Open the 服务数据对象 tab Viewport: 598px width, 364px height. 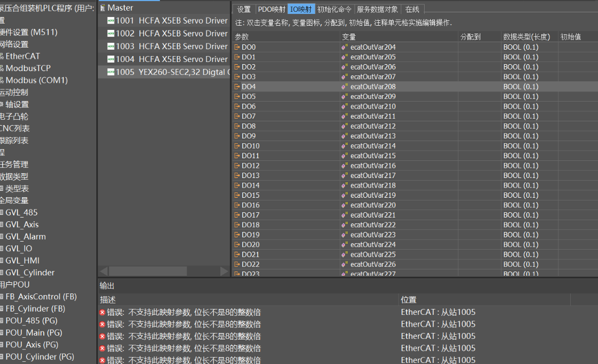(377, 9)
